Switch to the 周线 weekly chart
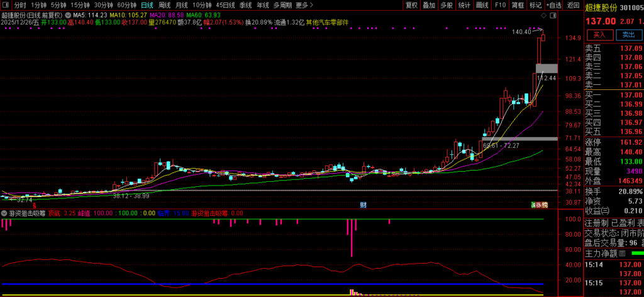This screenshot has height=297, width=644. click(x=164, y=5)
